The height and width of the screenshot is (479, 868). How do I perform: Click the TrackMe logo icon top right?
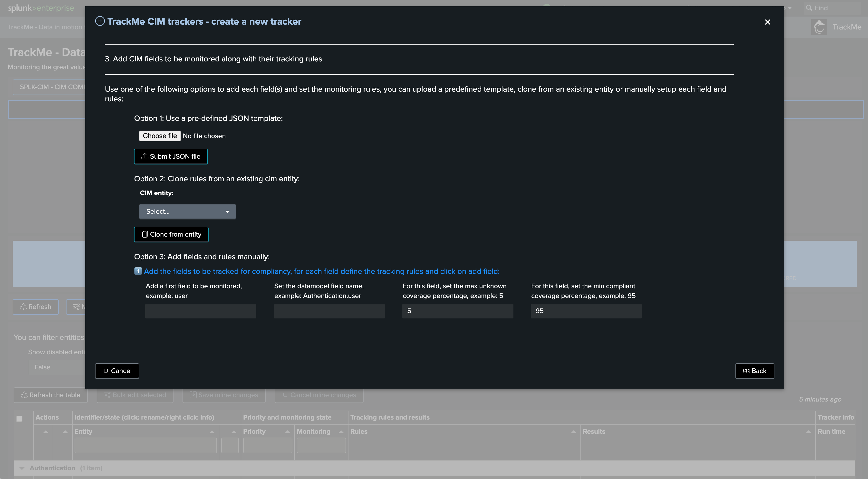(819, 27)
